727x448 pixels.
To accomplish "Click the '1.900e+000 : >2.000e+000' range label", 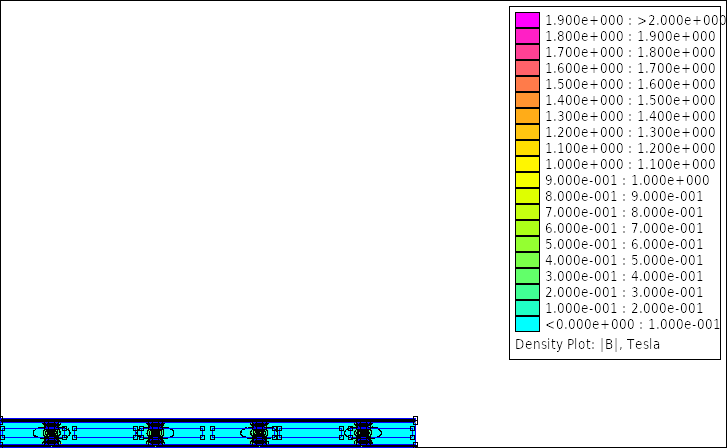I will click(x=635, y=20).
